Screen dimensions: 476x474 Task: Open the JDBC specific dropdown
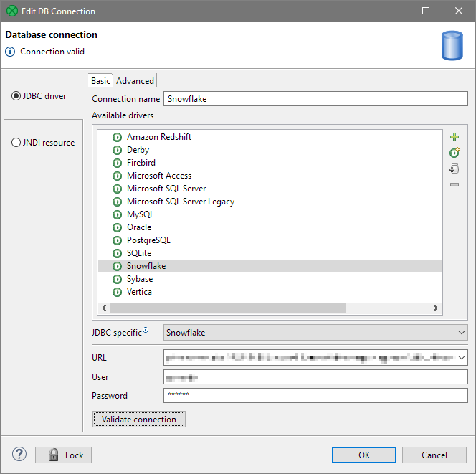pos(315,333)
